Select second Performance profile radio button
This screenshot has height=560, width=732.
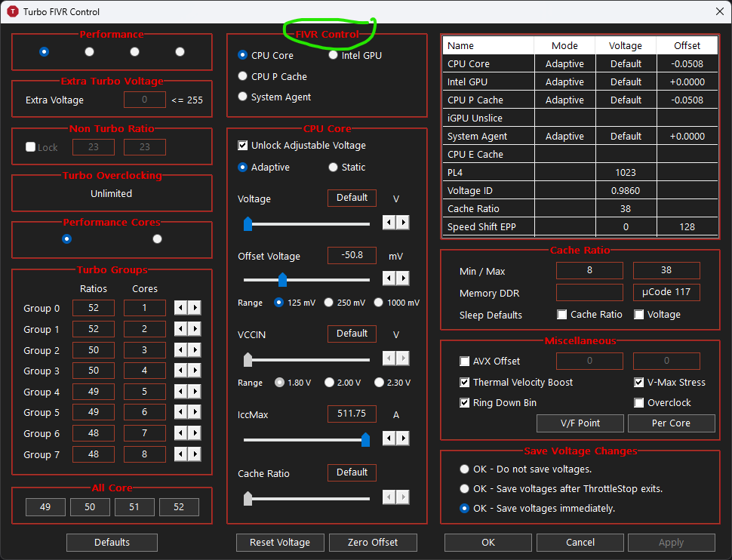(x=89, y=51)
